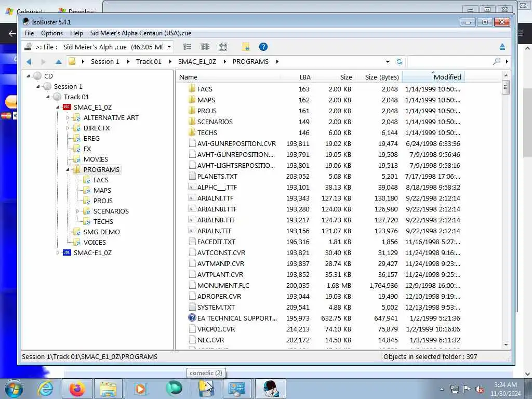Click the refresh icon in address bar
The width and height of the screenshot is (532, 399).
click(399, 62)
